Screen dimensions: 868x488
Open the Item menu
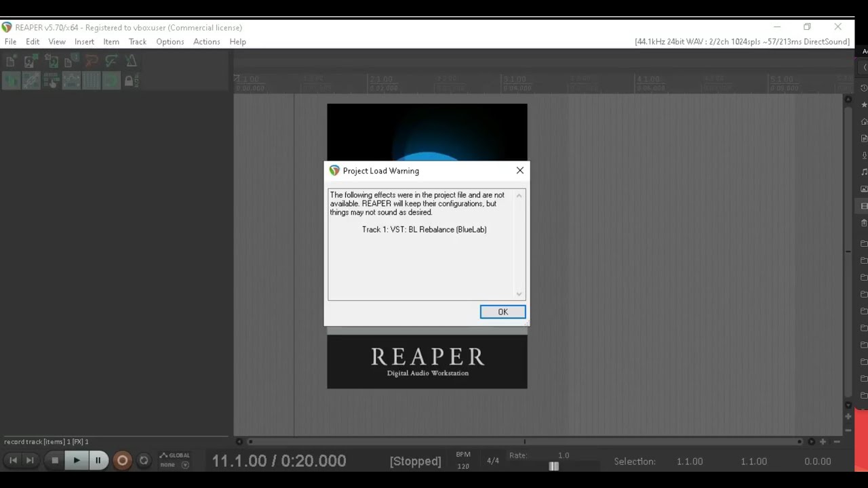pyautogui.click(x=111, y=42)
